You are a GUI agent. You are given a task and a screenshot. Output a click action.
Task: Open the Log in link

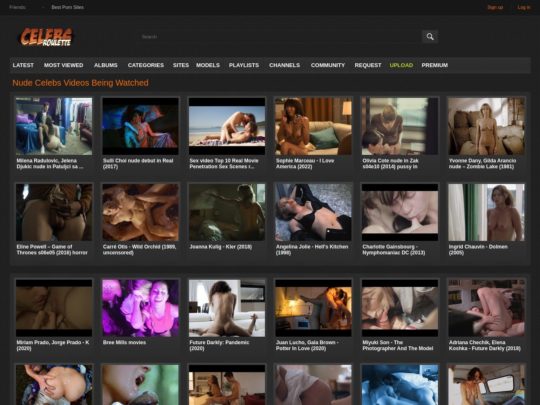[524, 7]
